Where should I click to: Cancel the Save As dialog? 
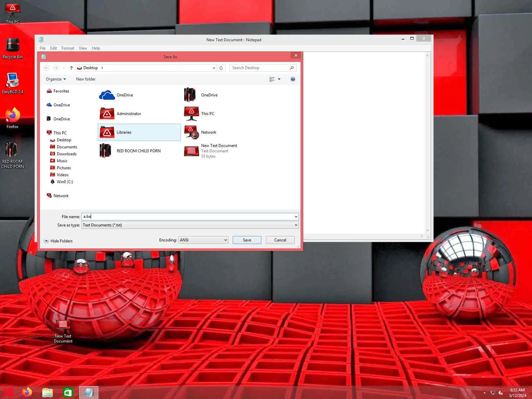280,240
